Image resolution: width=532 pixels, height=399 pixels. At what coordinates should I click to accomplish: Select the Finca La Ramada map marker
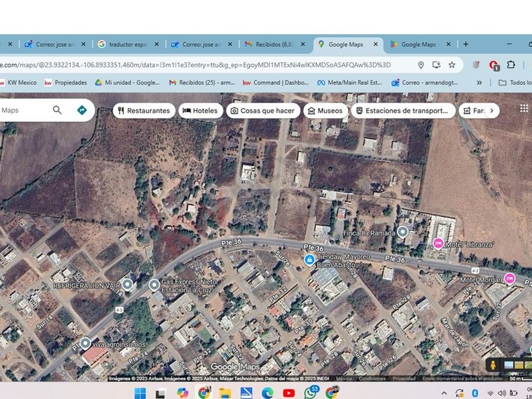pos(402,232)
